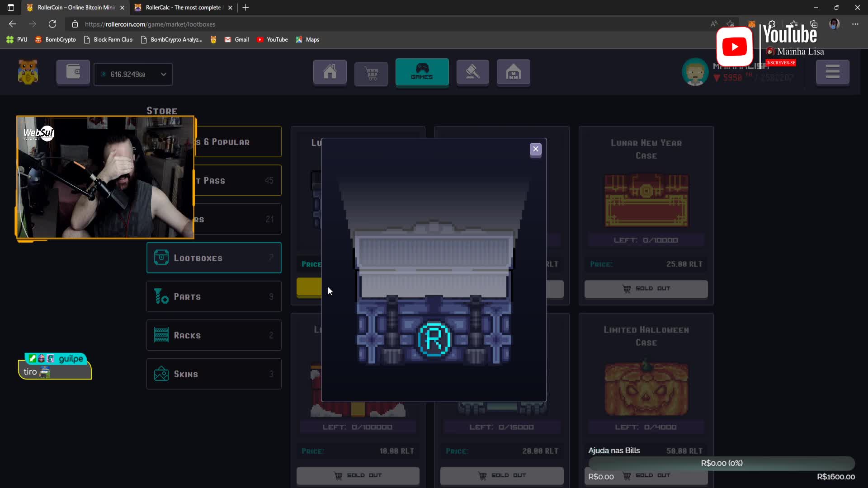Open the Maps bookmark
The image size is (868, 488).
[x=307, y=40]
